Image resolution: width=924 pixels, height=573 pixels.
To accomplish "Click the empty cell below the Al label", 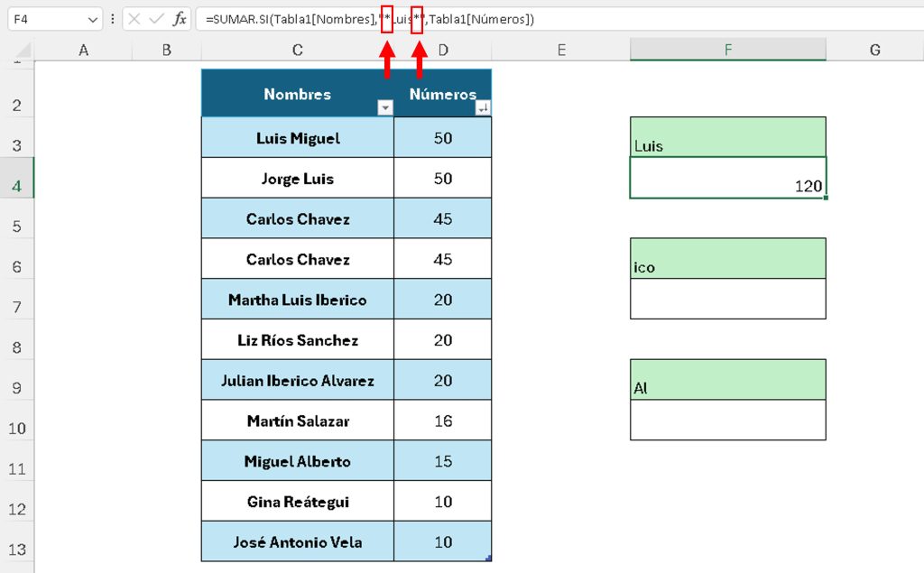I will tap(727, 420).
